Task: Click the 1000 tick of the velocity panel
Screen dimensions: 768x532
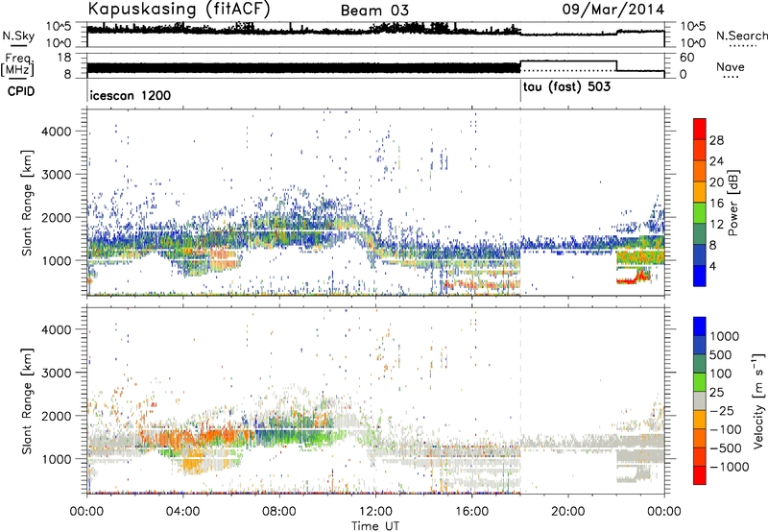Action: point(56,459)
